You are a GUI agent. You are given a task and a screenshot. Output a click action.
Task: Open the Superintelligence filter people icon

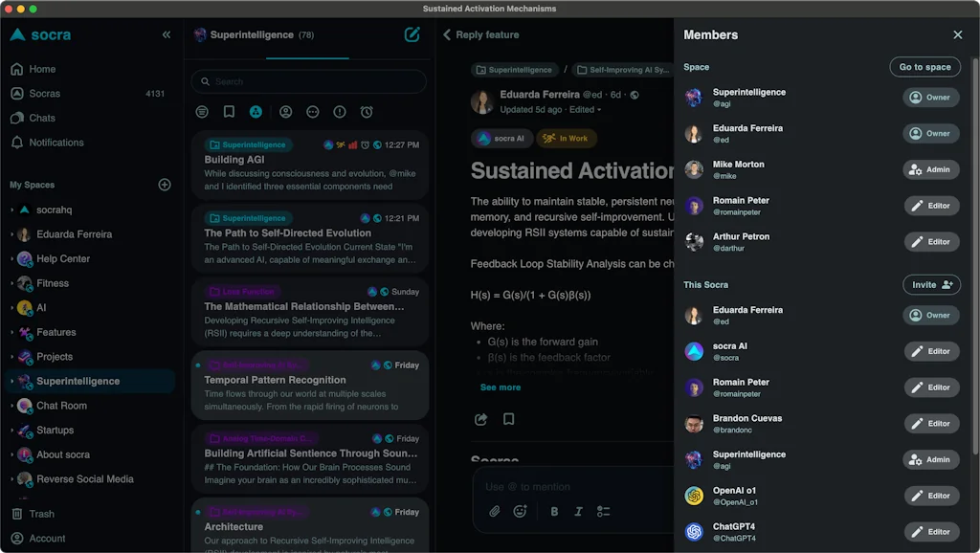point(256,112)
